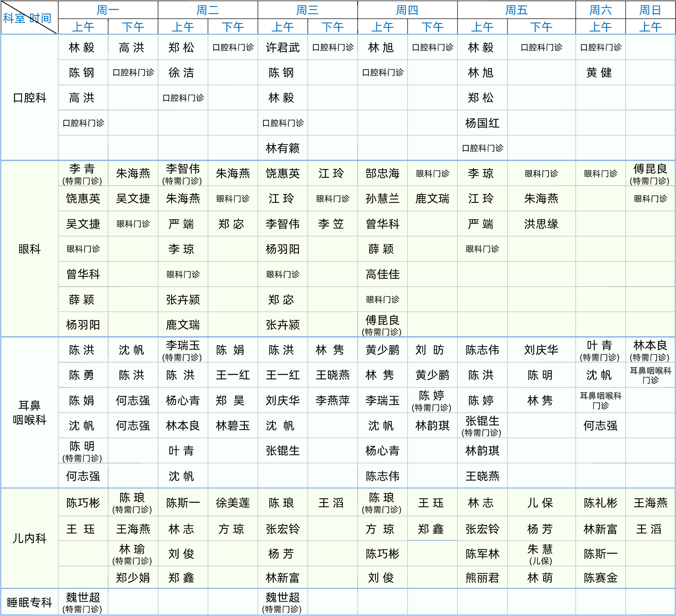Click the 耳鼻咽喉科 department label
Image resolution: width=676 pixels, height=616 pixels.
29,412
